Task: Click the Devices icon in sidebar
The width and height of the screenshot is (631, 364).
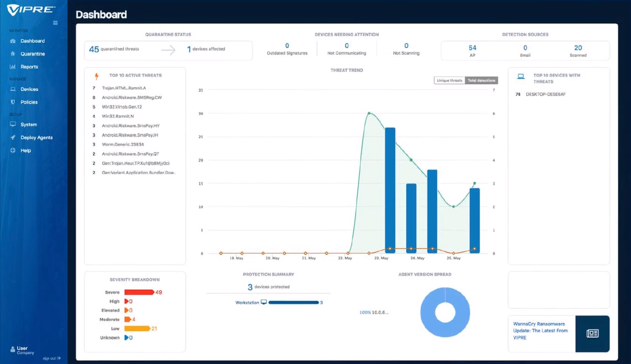Action: point(13,89)
